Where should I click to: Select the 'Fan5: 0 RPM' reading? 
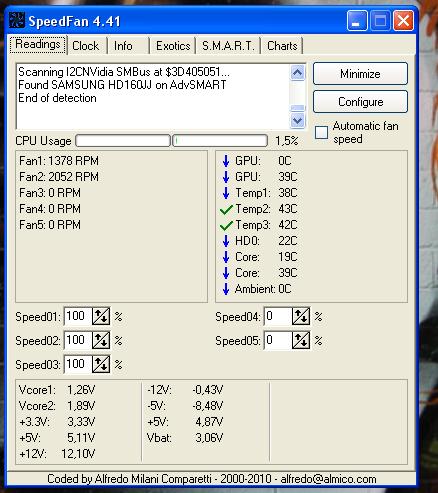point(50,225)
